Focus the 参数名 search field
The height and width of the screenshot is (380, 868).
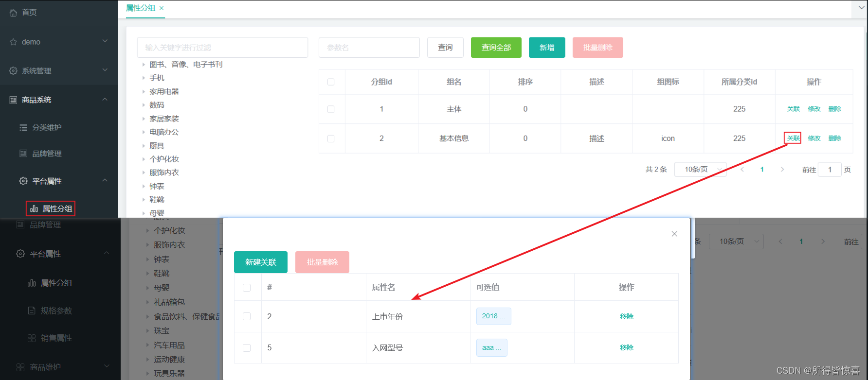pyautogui.click(x=369, y=48)
